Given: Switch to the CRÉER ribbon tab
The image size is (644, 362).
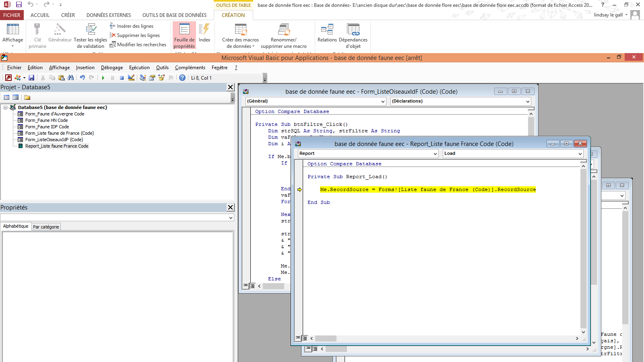Looking at the screenshot, I should coord(68,15).
